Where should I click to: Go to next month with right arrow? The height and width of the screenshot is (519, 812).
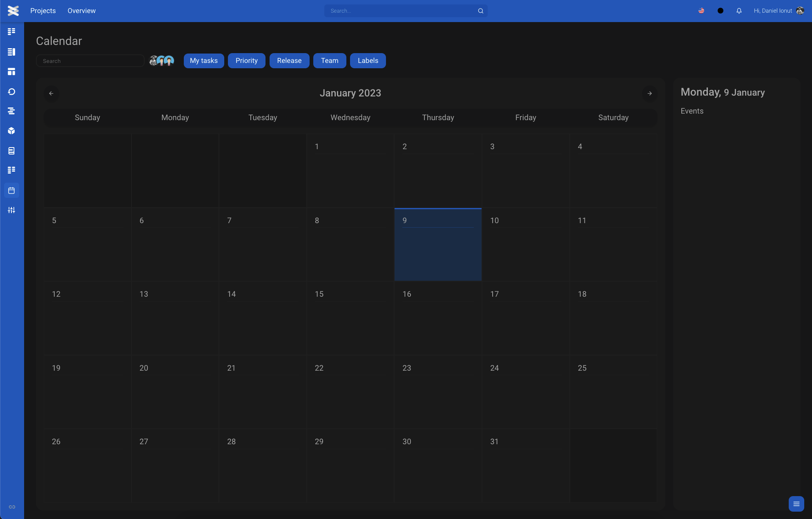[649, 94]
